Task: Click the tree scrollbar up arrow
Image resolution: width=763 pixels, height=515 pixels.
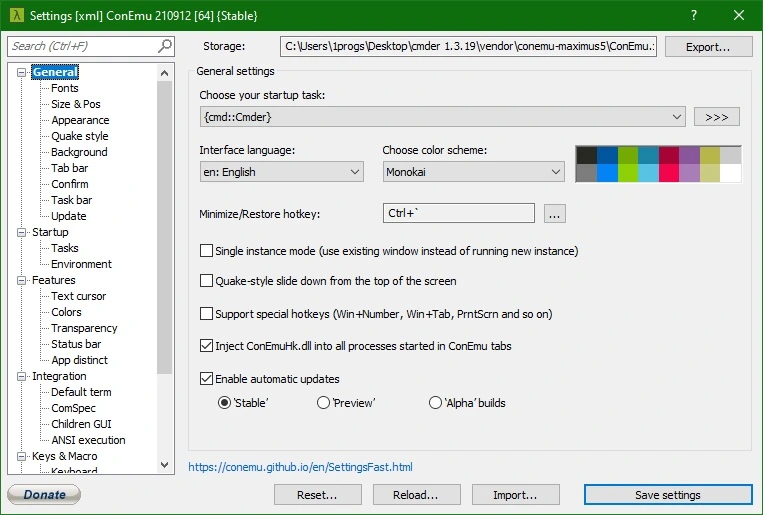Action: click(x=164, y=73)
